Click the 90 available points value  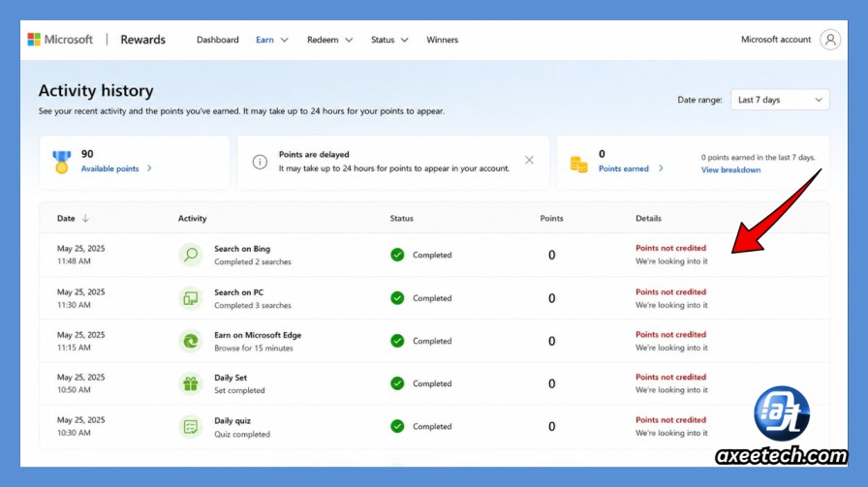(87, 154)
